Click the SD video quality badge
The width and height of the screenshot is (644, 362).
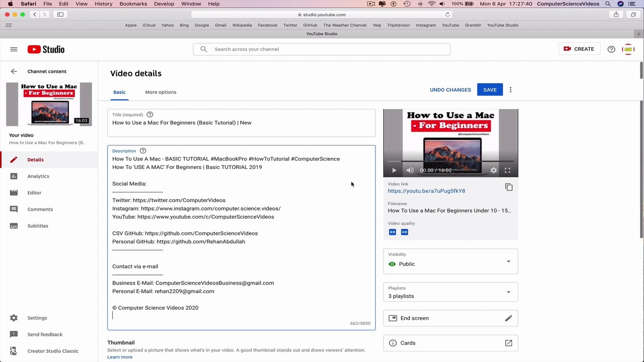tap(392, 232)
